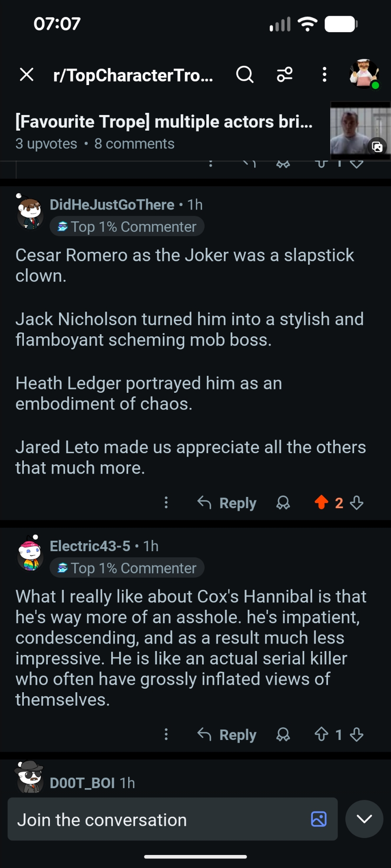Screen dimensions: 391x868
Task: Open comment sort and filter options
Action: (x=285, y=75)
